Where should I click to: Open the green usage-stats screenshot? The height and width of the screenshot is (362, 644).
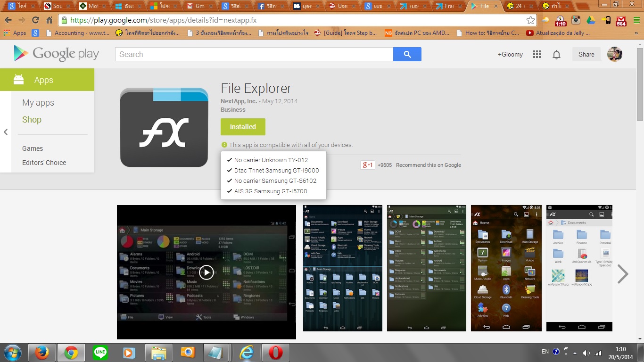[427, 268]
